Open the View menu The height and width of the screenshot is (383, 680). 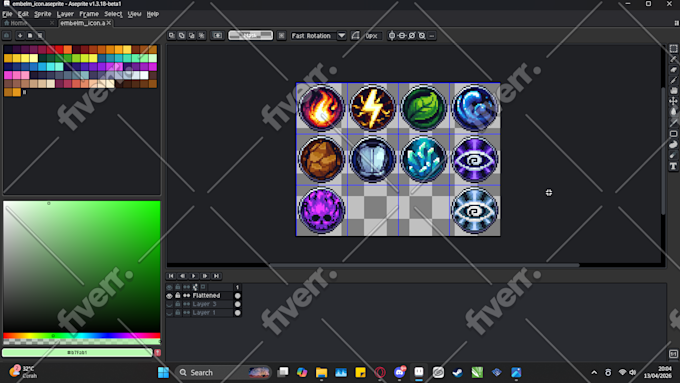[x=134, y=14]
